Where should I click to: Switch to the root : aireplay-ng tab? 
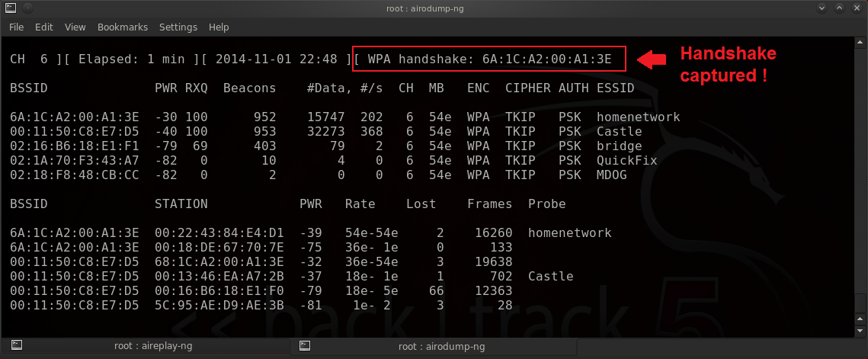[145, 346]
